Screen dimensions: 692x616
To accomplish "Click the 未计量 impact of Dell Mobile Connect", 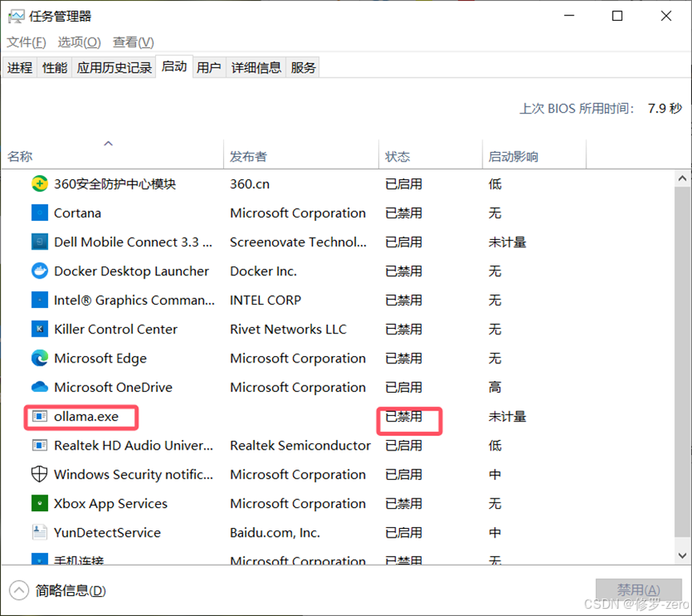I will tap(507, 242).
